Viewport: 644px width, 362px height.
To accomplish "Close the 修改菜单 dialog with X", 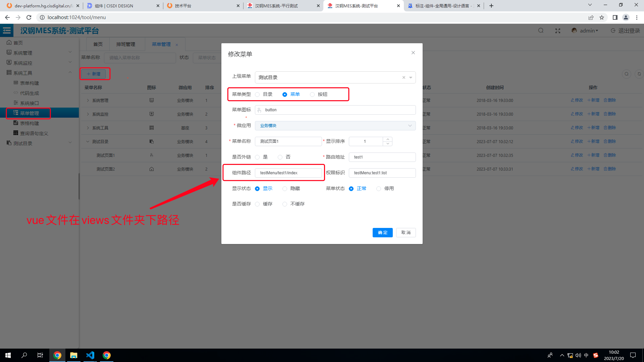I will click(413, 53).
